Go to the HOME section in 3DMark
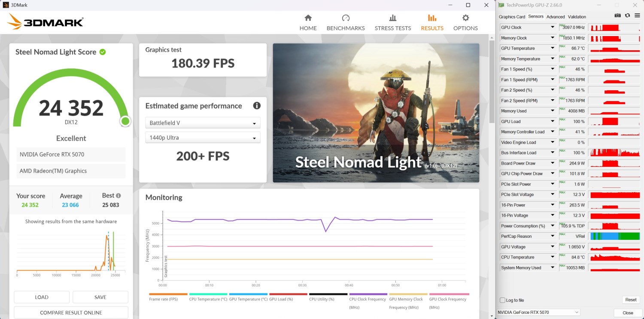 tap(308, 23)
